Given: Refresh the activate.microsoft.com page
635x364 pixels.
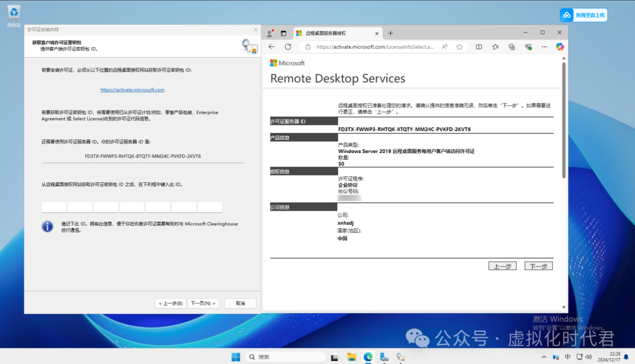Looking at the screenshot, I should [x=288, y=47].
